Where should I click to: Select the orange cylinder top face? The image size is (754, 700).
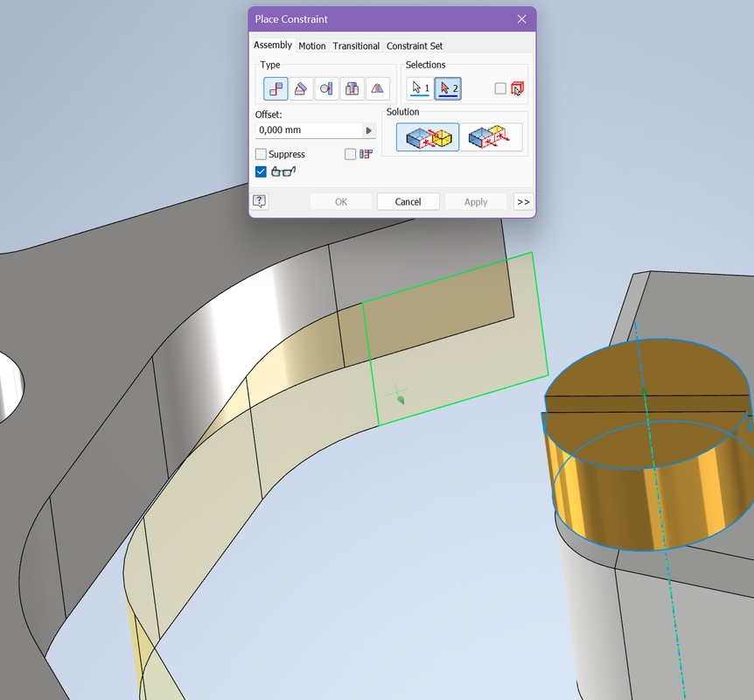(x=645, y=403)
